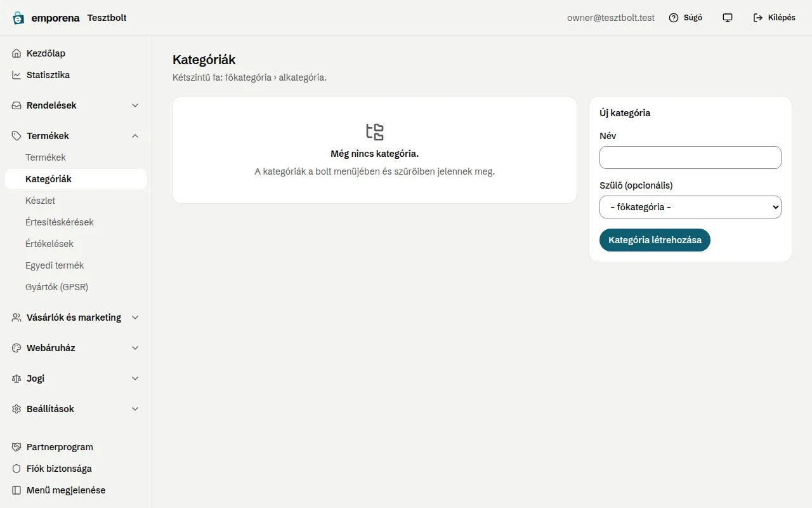Open the Statisztika page label
The height and width of the screenshot is (508, 812).
point(48,75)
